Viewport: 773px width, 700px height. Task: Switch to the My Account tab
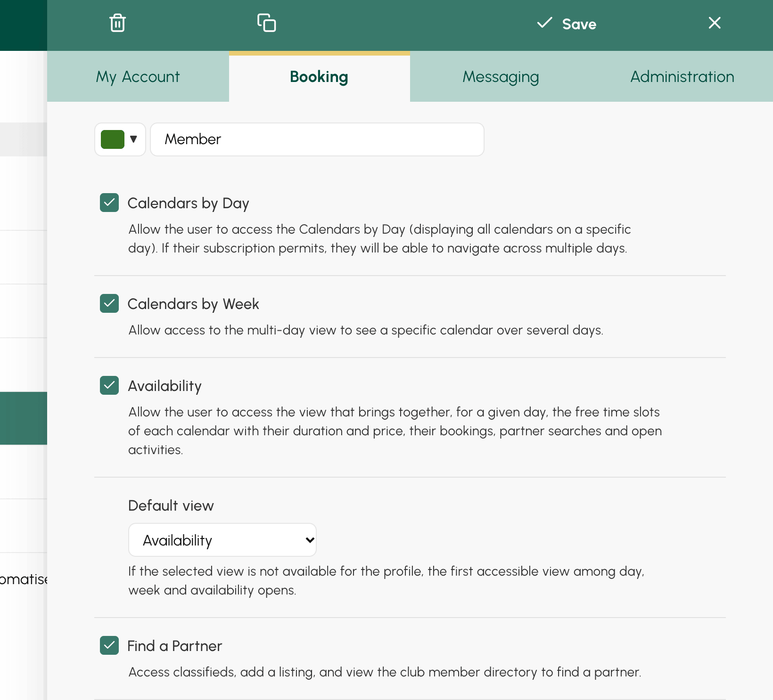point(138,76)
